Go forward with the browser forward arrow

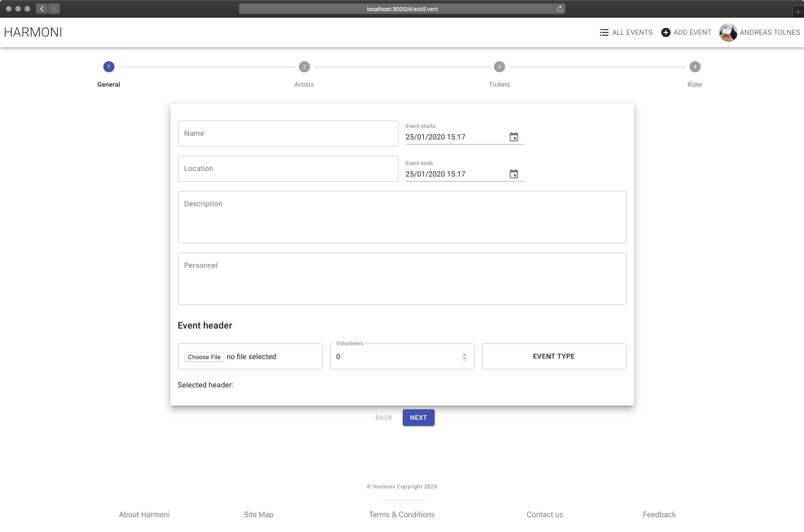click(54, 9)
